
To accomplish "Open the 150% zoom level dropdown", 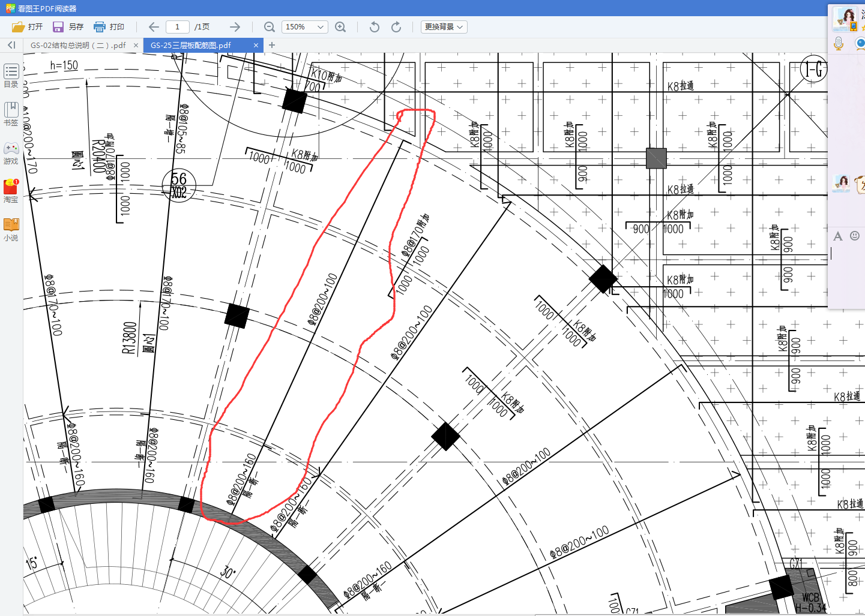I will pos(305,27).
